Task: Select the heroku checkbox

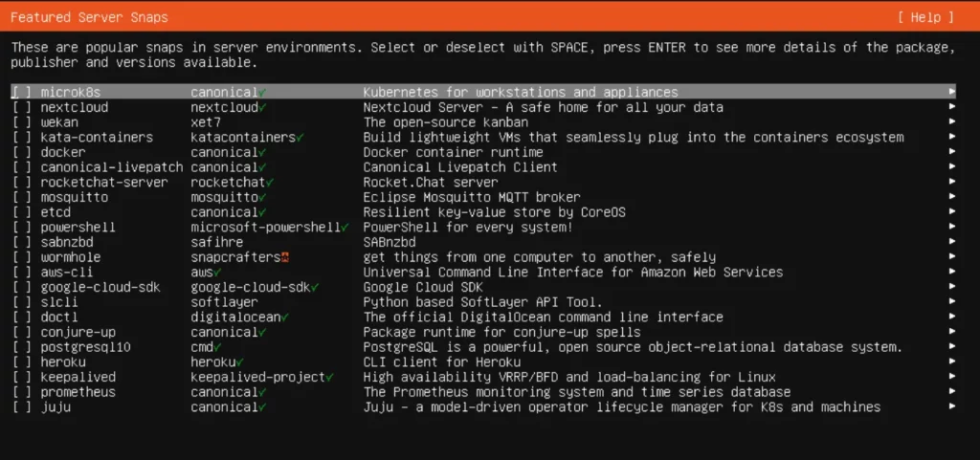Action: pyautogui.click(x=21, y=362)
